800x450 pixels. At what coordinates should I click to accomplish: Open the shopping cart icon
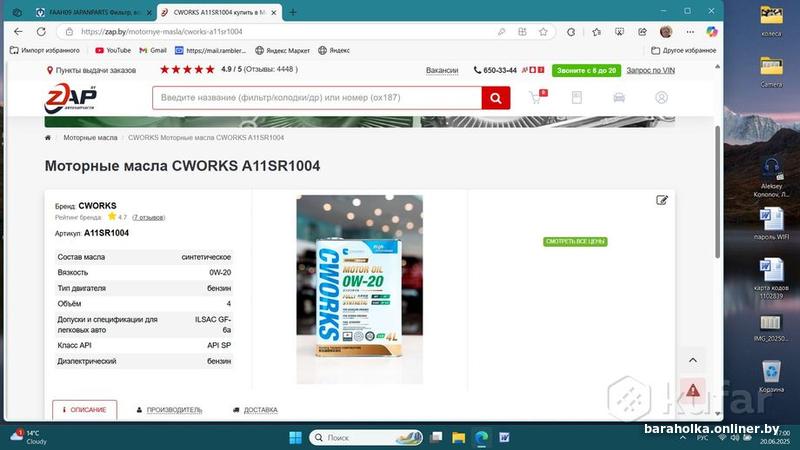coord(537,97)
